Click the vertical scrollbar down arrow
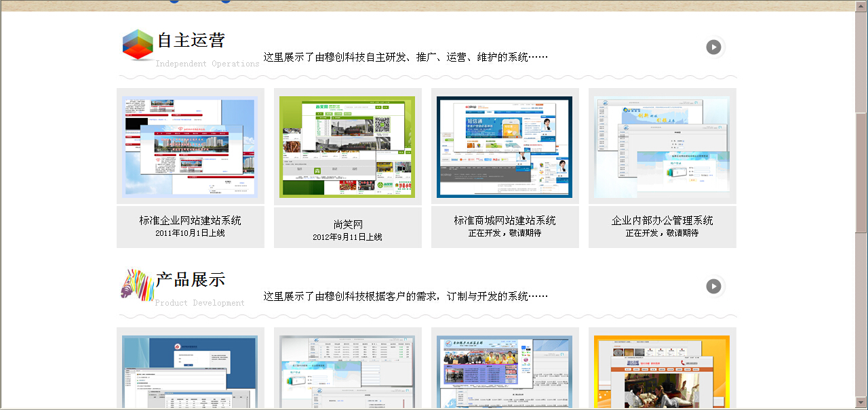This screenshot has width=868, height=410. [x=861, y=403]
